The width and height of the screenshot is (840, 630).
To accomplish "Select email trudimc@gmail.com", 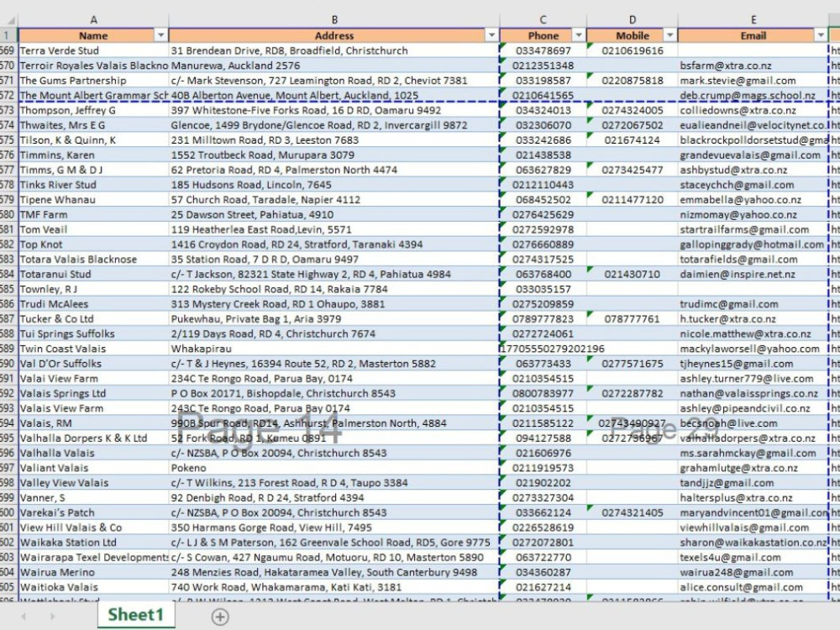I will (x=753, y=304).
